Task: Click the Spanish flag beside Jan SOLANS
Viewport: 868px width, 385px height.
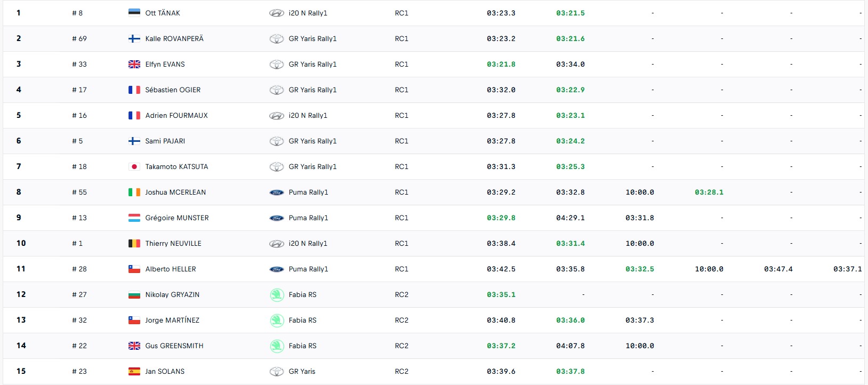Action: (x=134, y=371)
